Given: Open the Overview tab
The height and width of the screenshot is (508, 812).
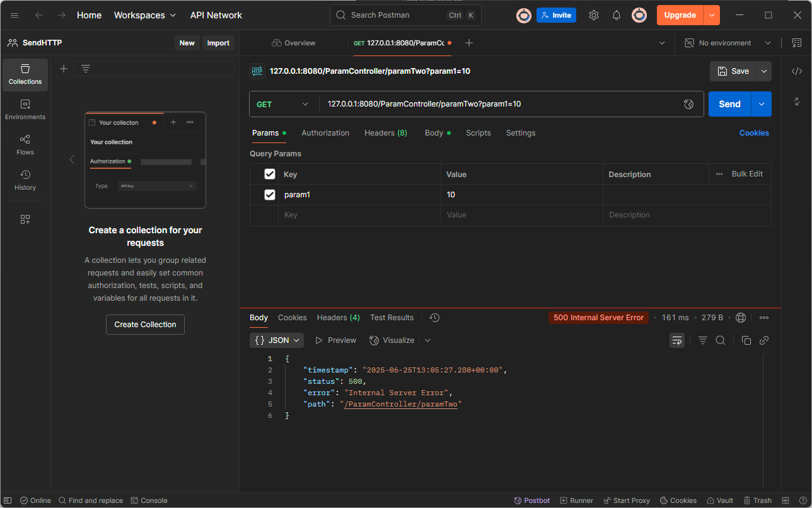Looking at the screenshot, I should tap(293, 43).
